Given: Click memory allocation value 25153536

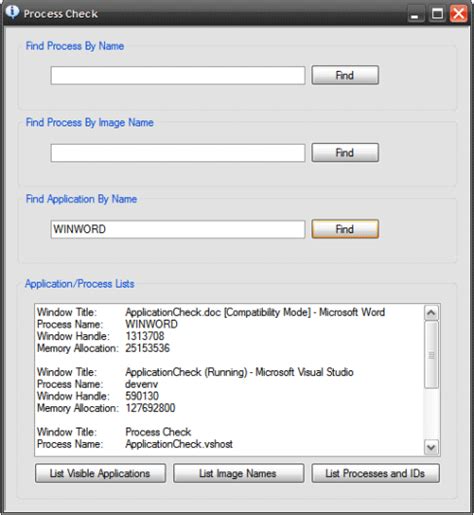Looking at the screenshot, I should (x=147, y=348).
